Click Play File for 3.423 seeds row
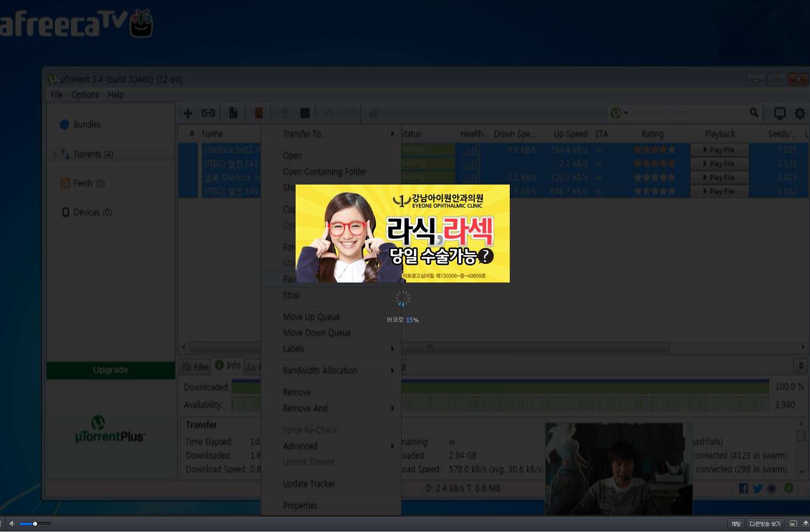The width and height of the screenshot is (810, 532). [x=719, y=178]
